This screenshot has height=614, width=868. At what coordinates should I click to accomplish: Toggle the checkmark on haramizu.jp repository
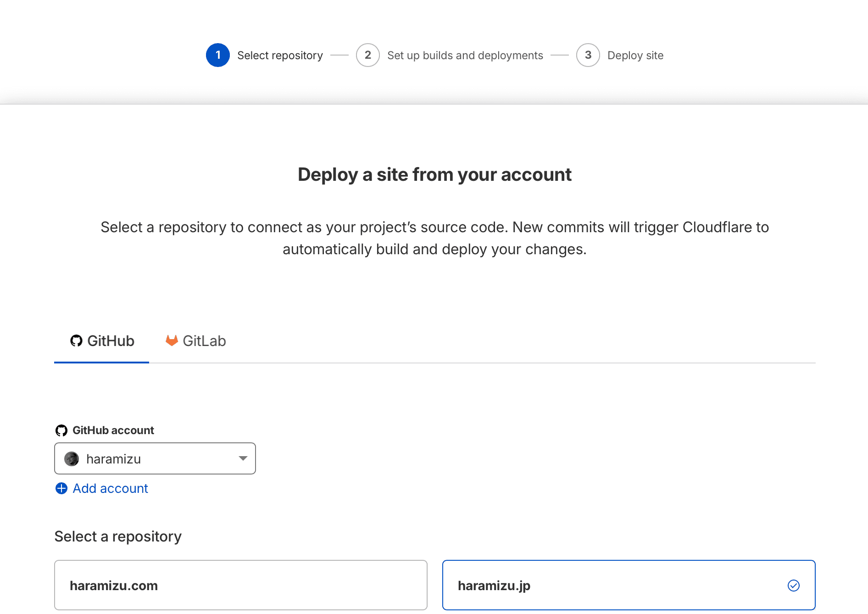(x=793, y=586)
